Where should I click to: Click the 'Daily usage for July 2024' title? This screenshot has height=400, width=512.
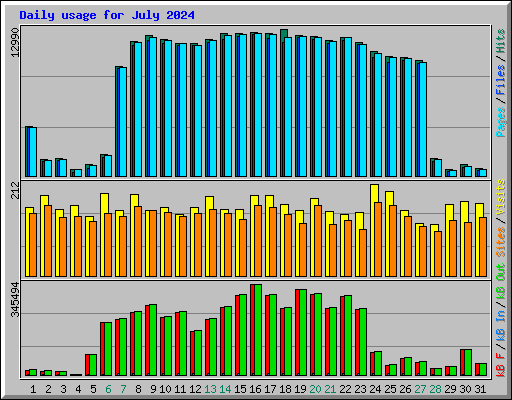tap(107, 15)
